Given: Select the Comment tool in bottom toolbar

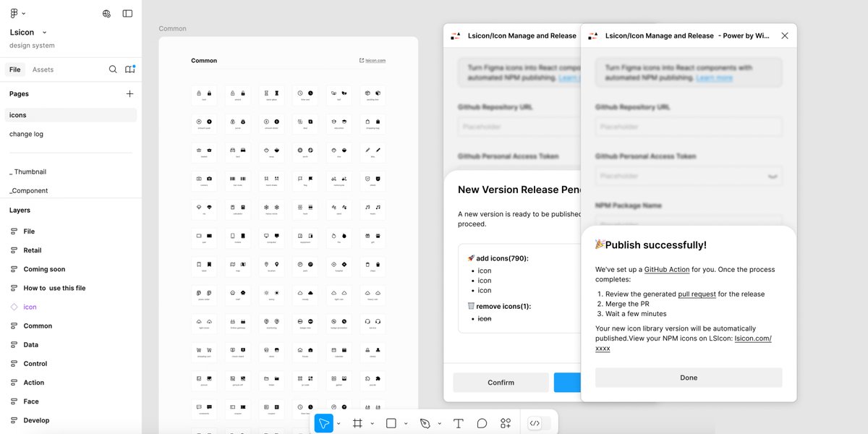Looking at the screenshot, I should pos(482,423).
